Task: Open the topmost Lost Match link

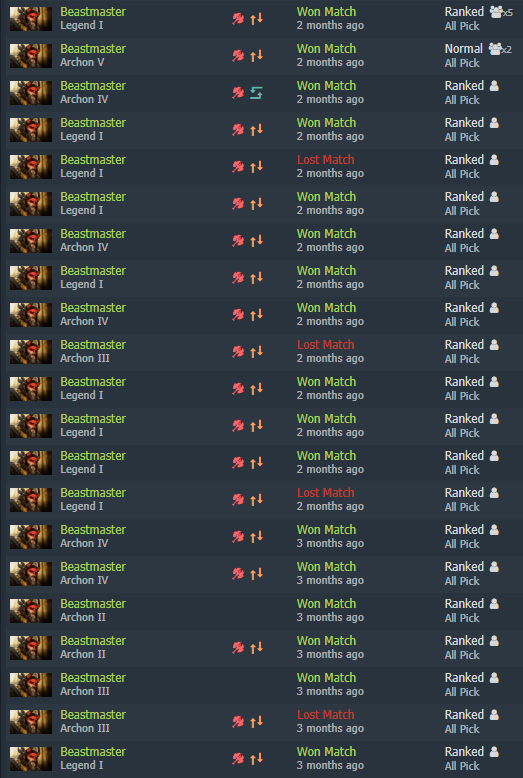Action: tap(326, 160)
